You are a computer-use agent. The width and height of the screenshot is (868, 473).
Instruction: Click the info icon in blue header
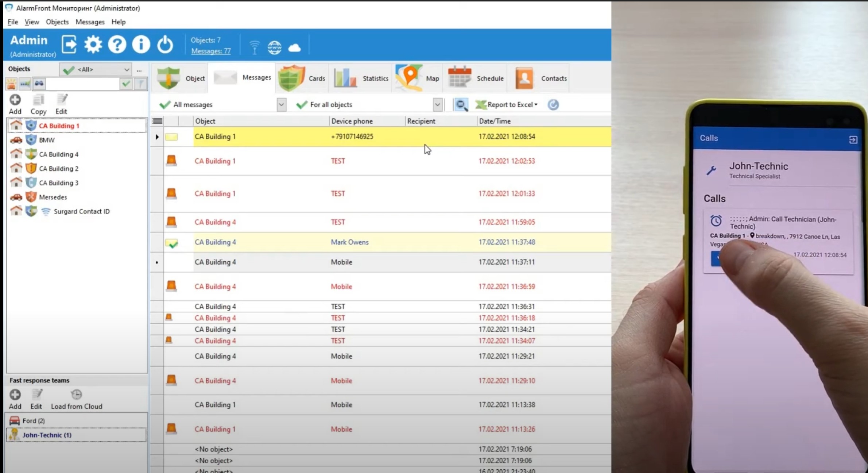tap(141, 45)
